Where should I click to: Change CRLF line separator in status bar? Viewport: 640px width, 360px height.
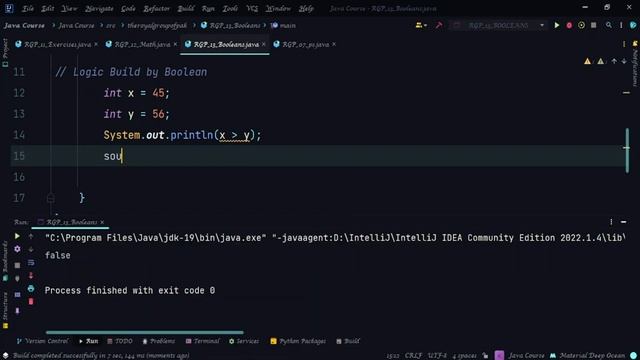[x=413, y=356]
